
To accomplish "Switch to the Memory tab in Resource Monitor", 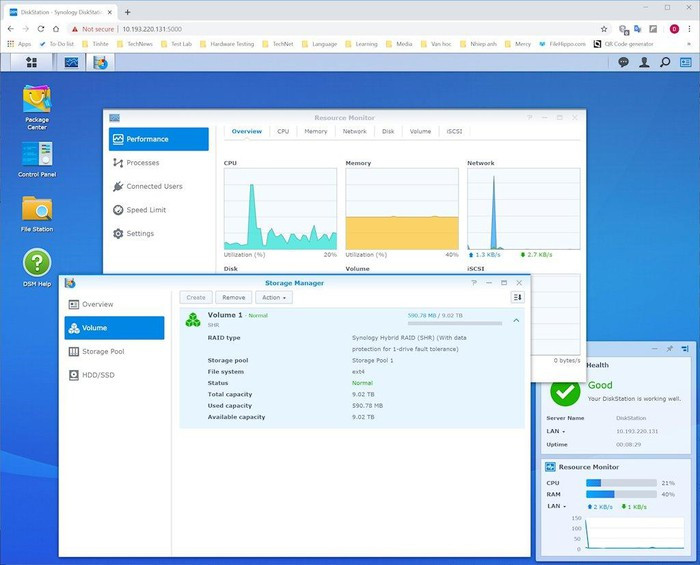I will [x=315, y=131].
